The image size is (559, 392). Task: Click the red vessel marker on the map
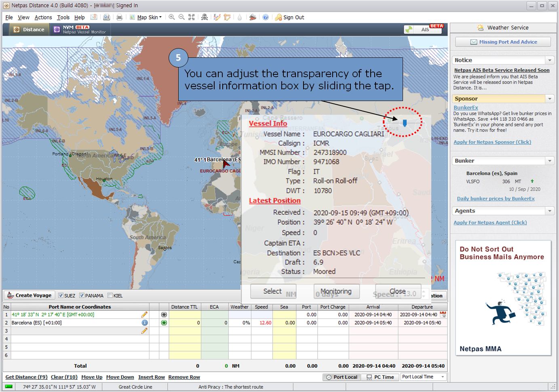coord(226,164)
